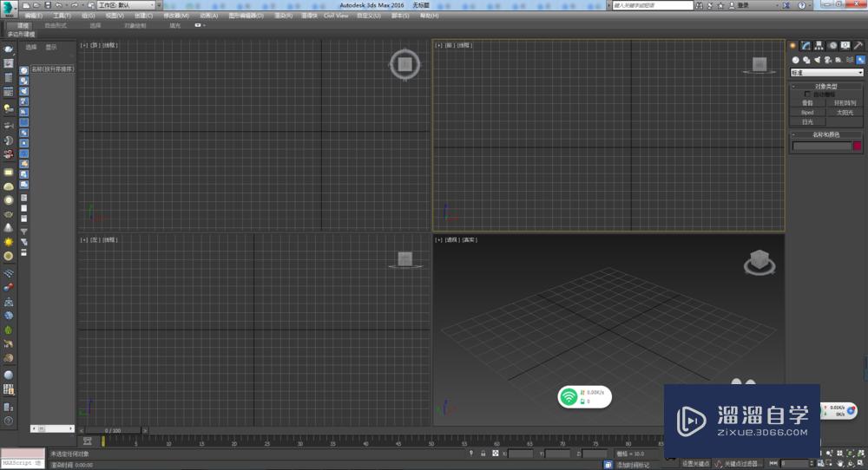Select the Systems category icon in Create panel
The width and height of the screenshot is (868, 470).
[x=860, y=60]
